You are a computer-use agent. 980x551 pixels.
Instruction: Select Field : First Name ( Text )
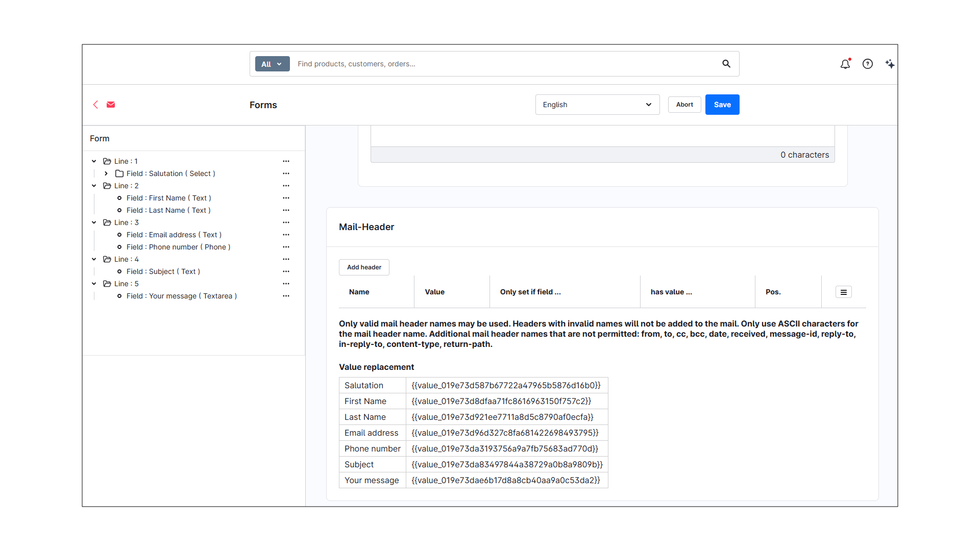click(x=168, y=198)
